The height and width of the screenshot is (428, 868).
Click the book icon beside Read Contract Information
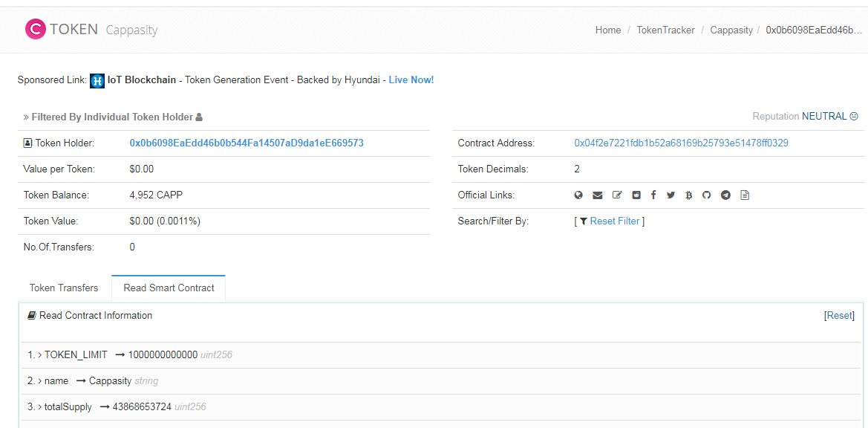click(x=32, y=316)
